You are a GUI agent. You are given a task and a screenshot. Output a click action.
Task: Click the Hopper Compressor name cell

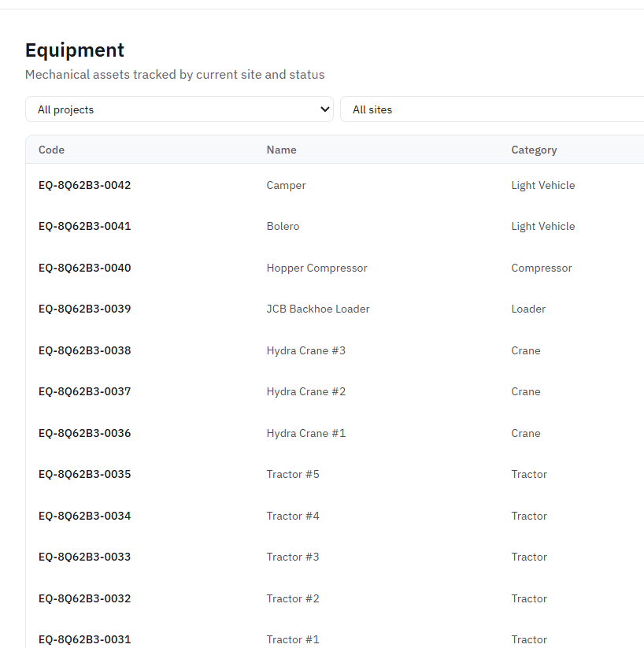(x=316, y=268)
